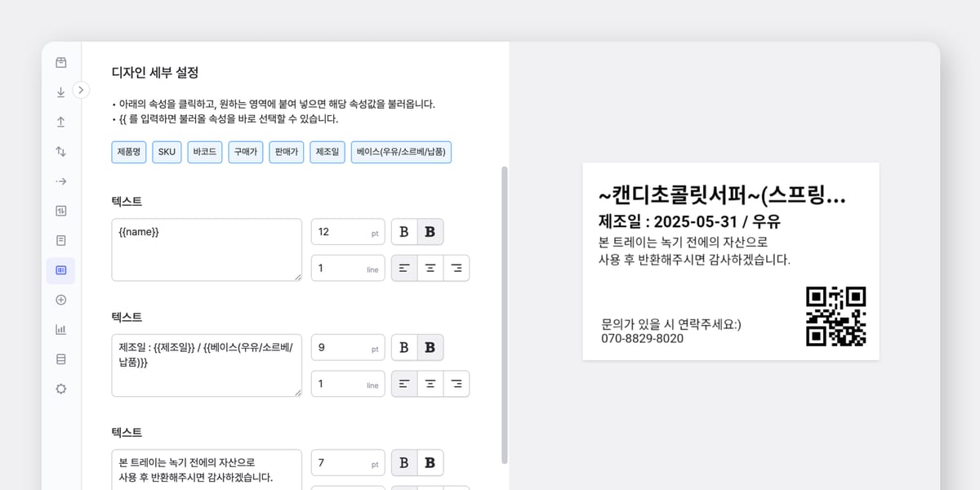Click the plus circle icon in sidebar
Screen dimensions: 980x490
[60, 300]
